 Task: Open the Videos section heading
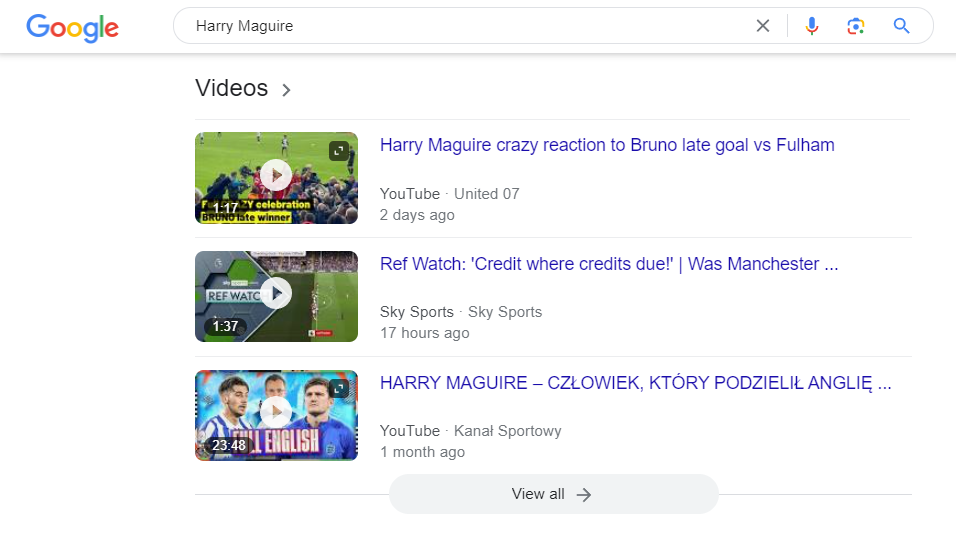pyautogui.click(x=232, y=88)
